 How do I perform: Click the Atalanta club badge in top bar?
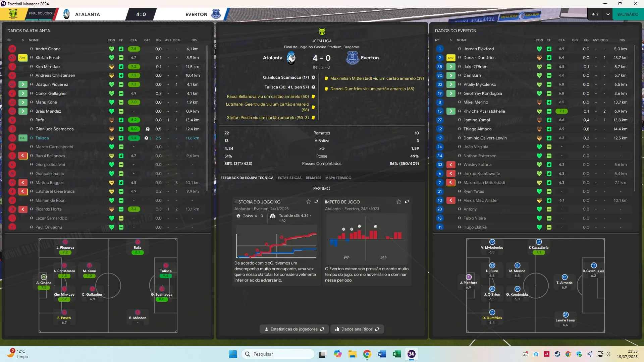click(x=66, y=14)
